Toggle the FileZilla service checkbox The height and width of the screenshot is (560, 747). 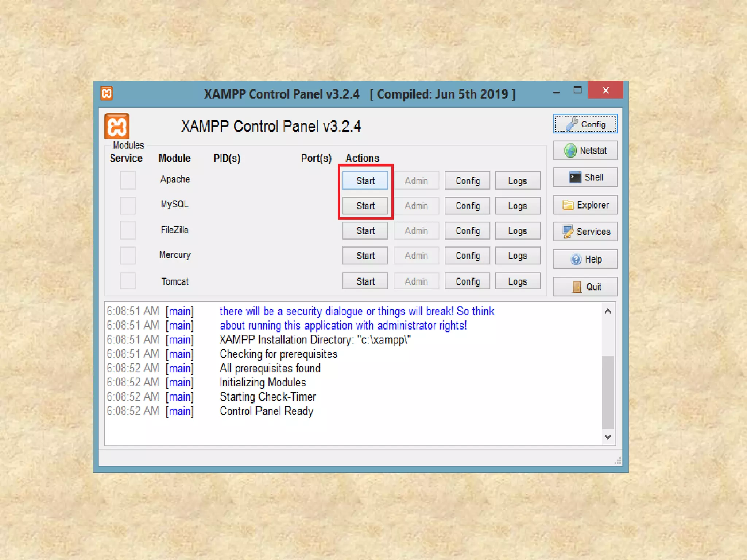coord(128,230)
